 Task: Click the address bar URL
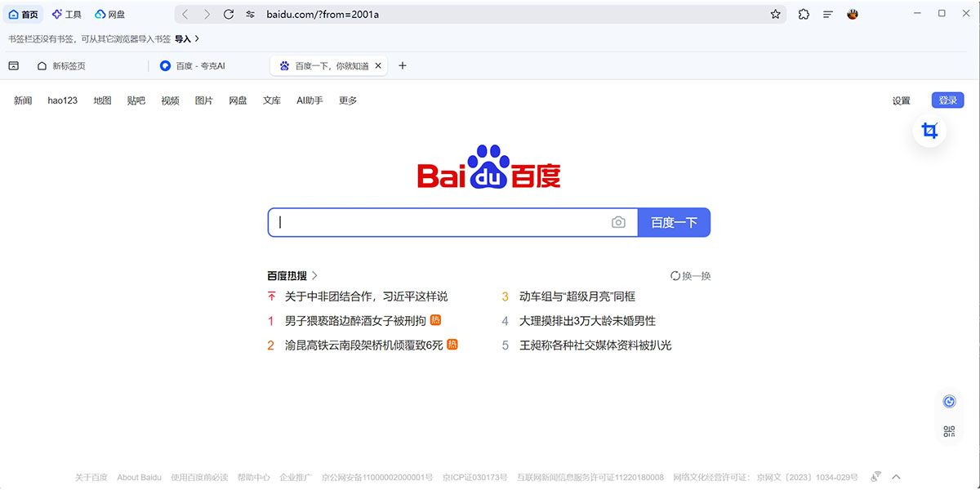323,15
